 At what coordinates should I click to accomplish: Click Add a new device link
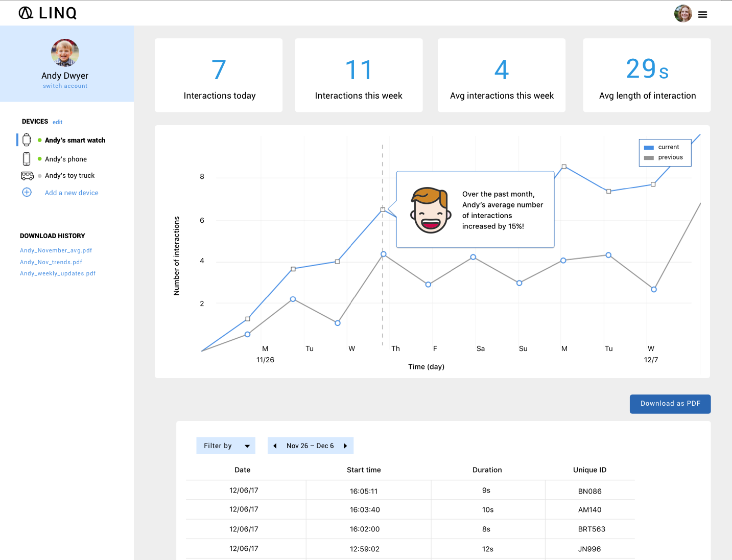(72, 193)
